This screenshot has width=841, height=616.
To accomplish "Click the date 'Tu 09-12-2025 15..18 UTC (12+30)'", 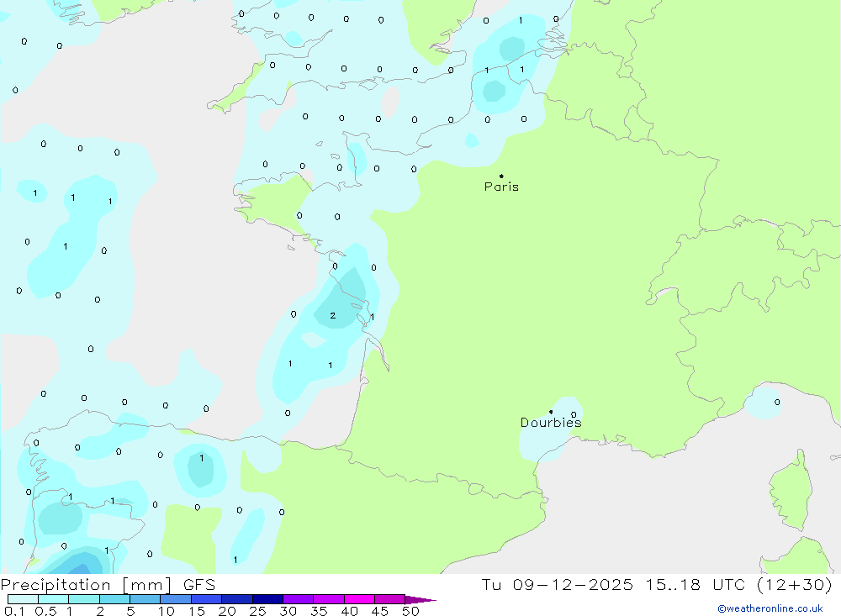I will [657, 584].
